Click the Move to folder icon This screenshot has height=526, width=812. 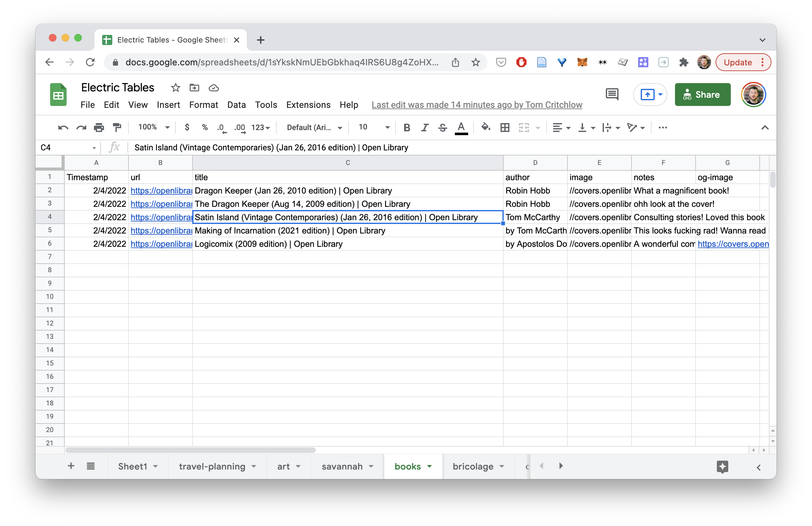point(194,88)
